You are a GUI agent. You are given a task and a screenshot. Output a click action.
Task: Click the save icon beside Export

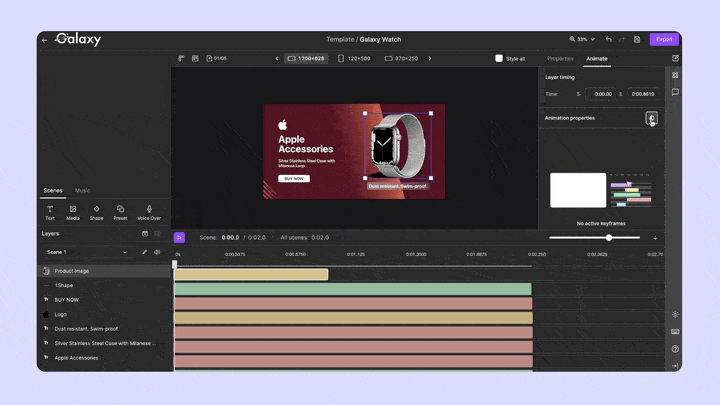(x=637, y=39)
